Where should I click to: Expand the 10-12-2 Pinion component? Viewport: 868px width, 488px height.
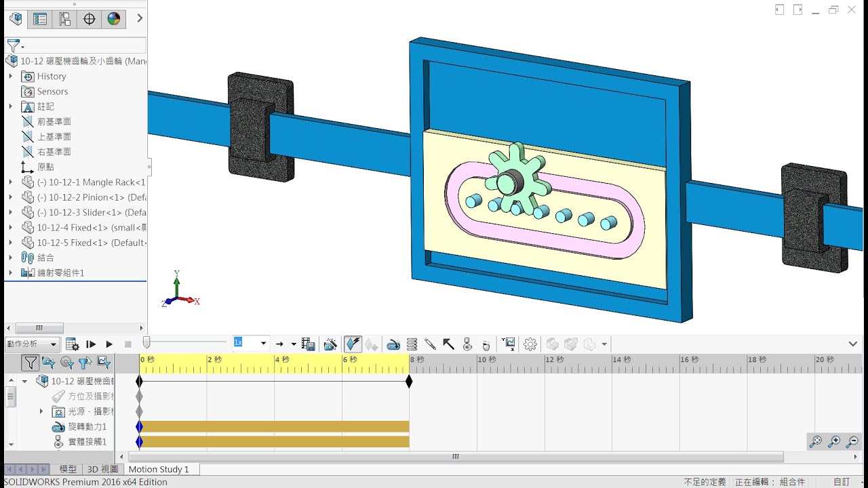click(10, 197)
